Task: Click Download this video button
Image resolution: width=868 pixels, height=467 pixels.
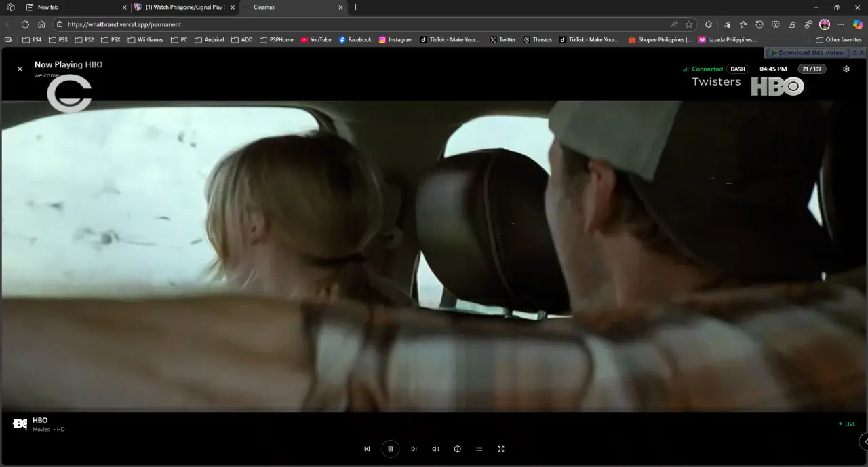Action: coord(807,52)
